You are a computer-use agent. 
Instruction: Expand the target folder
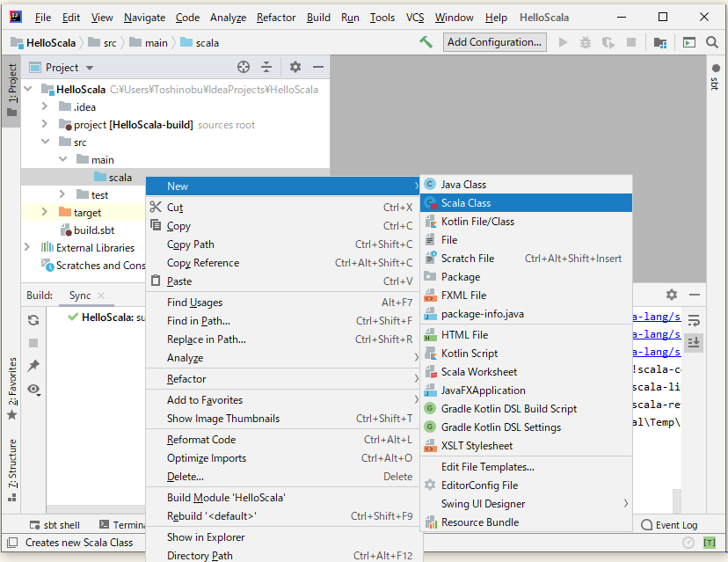[x=45, y=212]
